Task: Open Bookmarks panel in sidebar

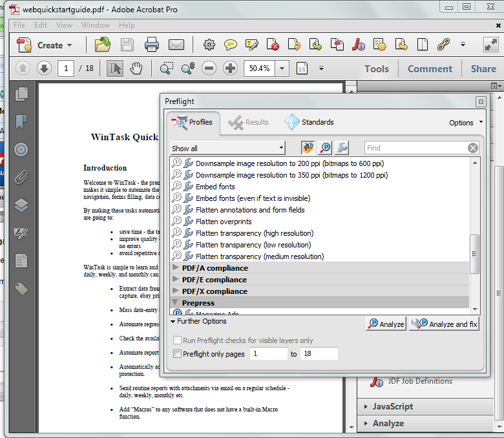Action: click(21, 122)
